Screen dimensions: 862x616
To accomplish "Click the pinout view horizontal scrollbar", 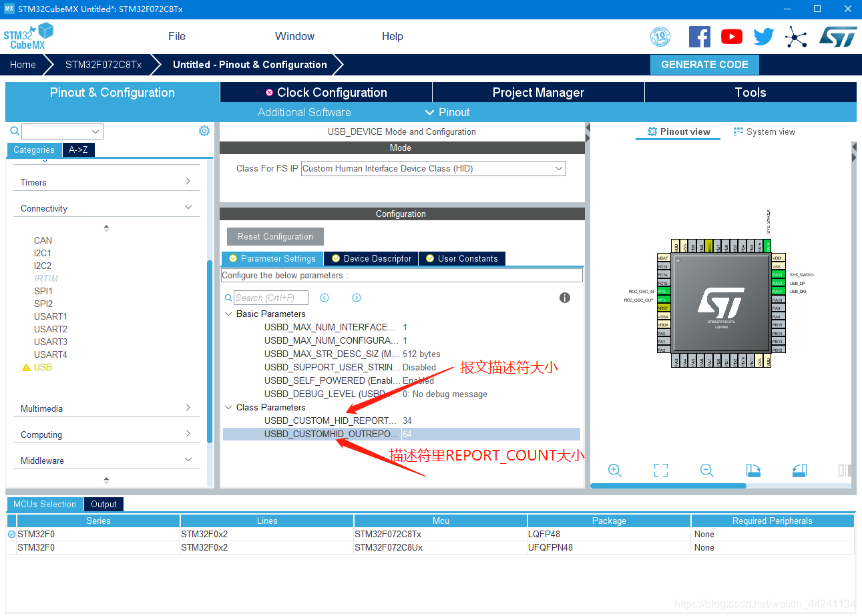I will [x=668, y=486].
